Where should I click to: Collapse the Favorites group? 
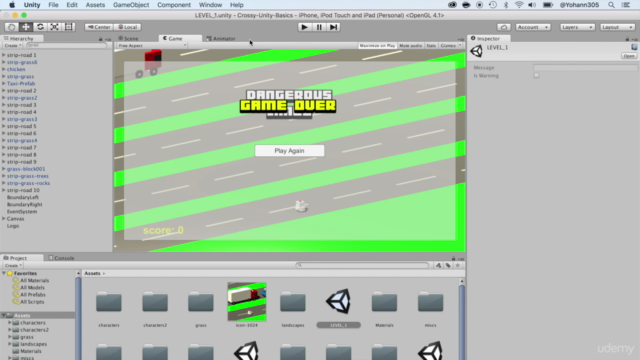click(4, 273)
